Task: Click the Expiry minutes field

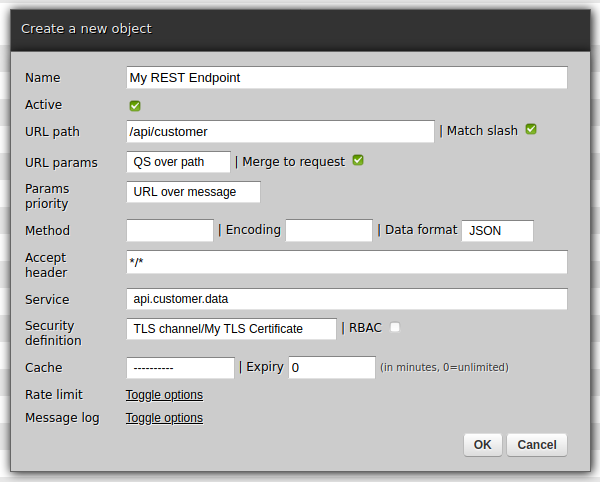Action: click(x=332, y=368)
